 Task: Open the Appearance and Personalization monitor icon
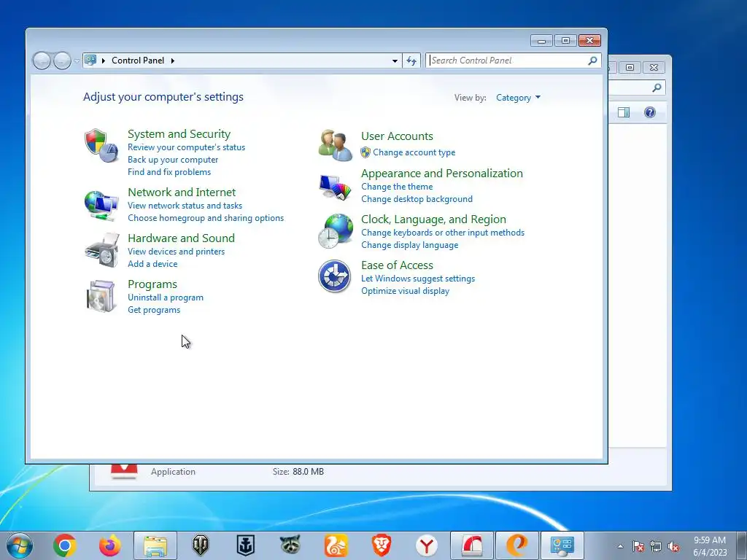335,187
